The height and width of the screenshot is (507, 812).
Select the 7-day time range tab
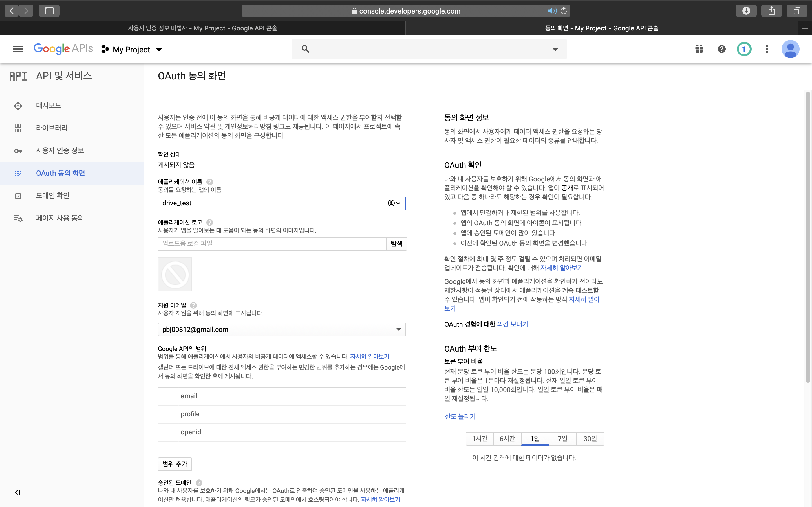(x=562, y=439)
